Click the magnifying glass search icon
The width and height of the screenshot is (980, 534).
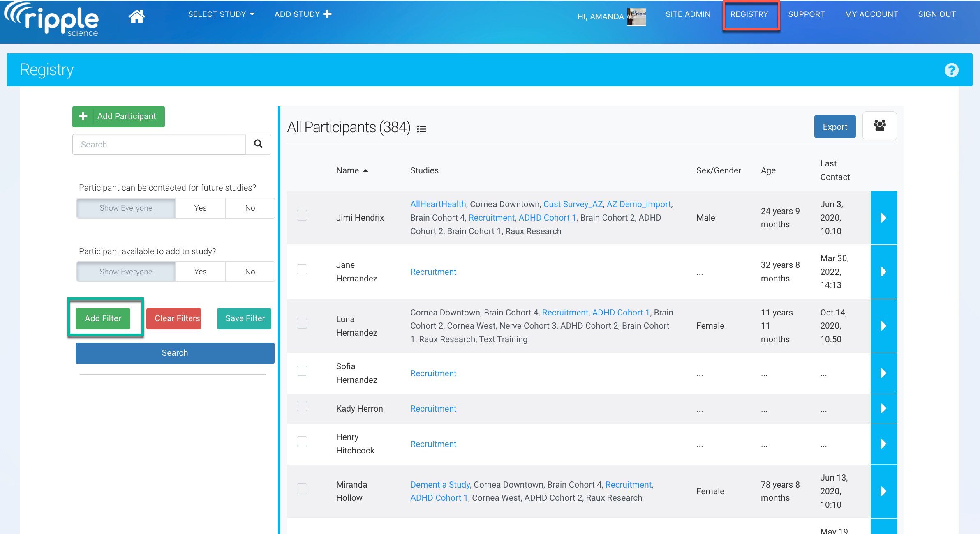[258, 144]
